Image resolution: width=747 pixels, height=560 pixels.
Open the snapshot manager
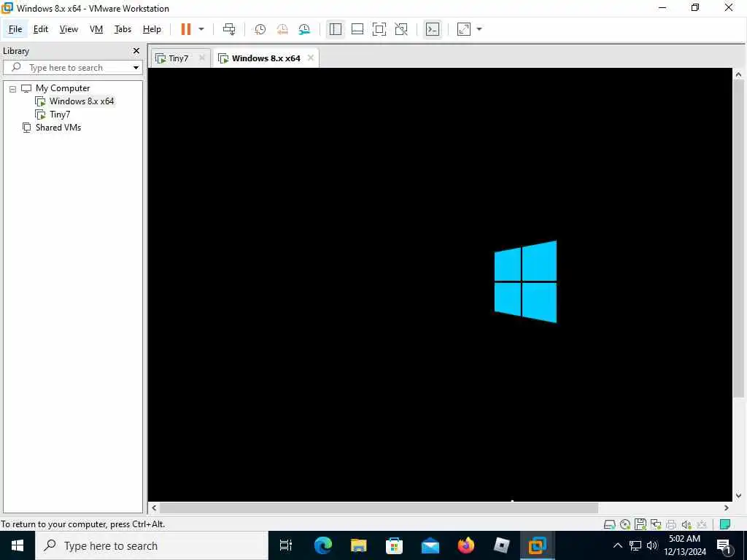tap(304, 29)
